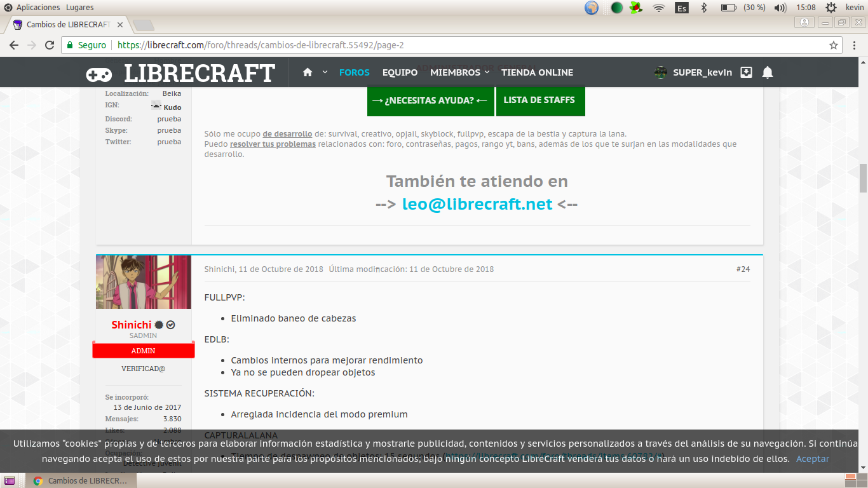Image resolution: width=868 pixels, height=488 pixels.
Task: Expand the home icon dropdown chevron
Action: [x=325, y=72]
